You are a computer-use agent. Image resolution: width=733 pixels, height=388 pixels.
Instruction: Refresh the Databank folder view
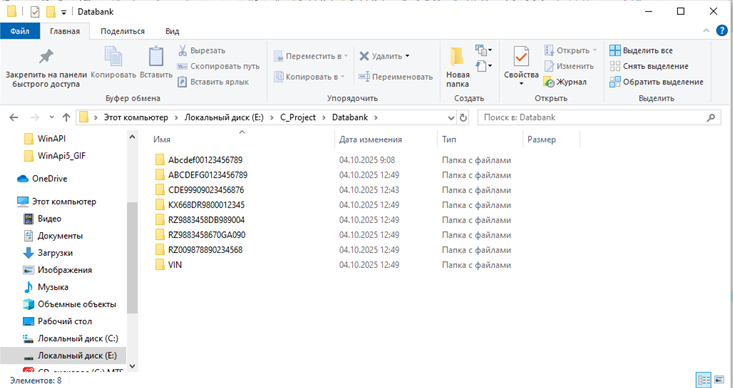pyautogui.click(x=463, y=118)
